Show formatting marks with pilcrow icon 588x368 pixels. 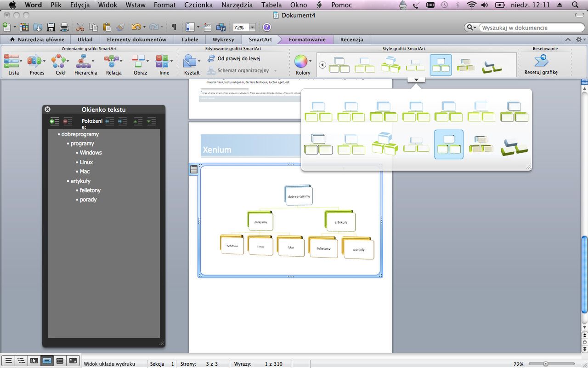point(174,27)
